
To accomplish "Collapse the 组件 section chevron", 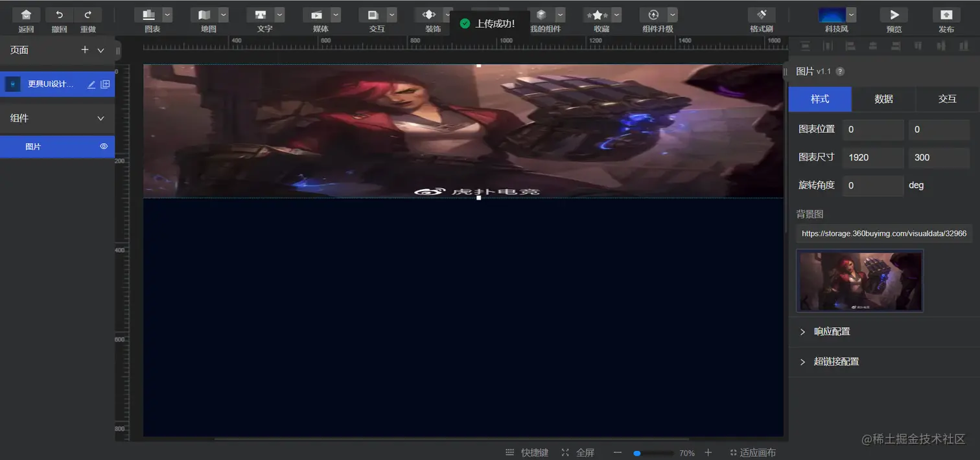I will [x=100, y=119].
